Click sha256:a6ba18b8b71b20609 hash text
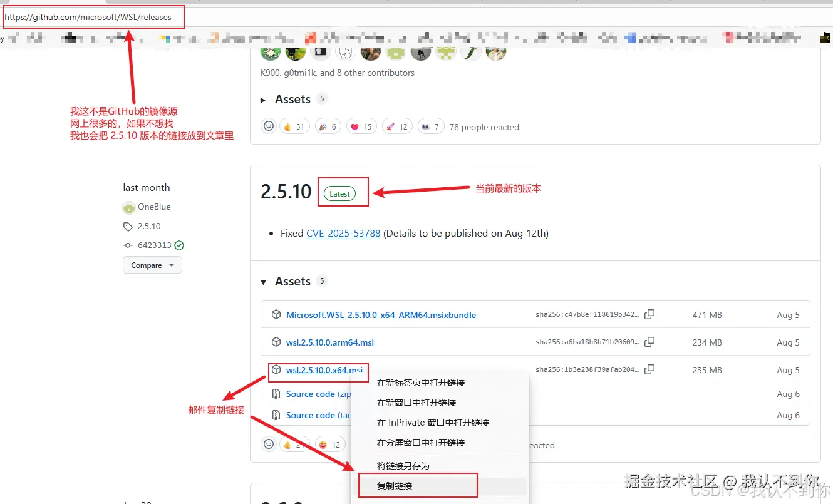Viewport: 833px width, 504px height. click(x=587, y=342)
